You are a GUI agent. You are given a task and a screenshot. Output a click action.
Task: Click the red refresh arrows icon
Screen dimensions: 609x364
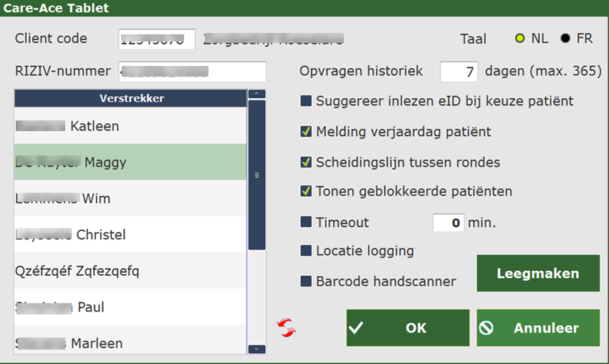point(287,328)
